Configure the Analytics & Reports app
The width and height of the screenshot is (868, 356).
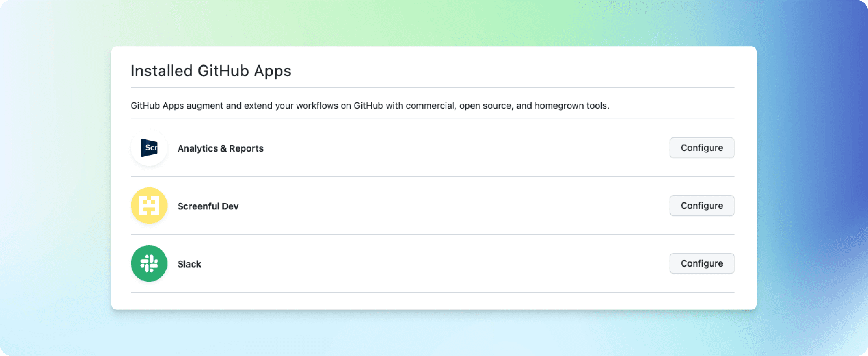point(702,148)
